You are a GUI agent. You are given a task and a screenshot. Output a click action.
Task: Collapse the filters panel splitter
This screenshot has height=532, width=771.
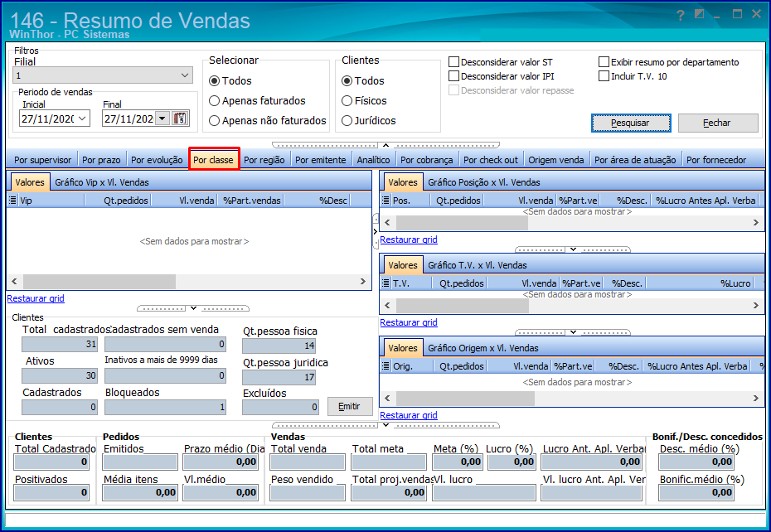click(386, 145)
